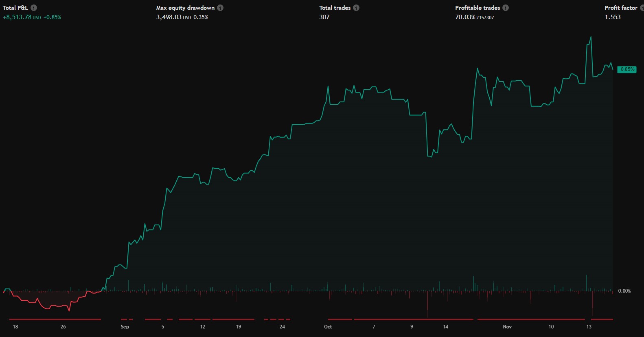Click the green 0.85% equity label
This screenshot has height=337, width=644.
coord(627,69)
